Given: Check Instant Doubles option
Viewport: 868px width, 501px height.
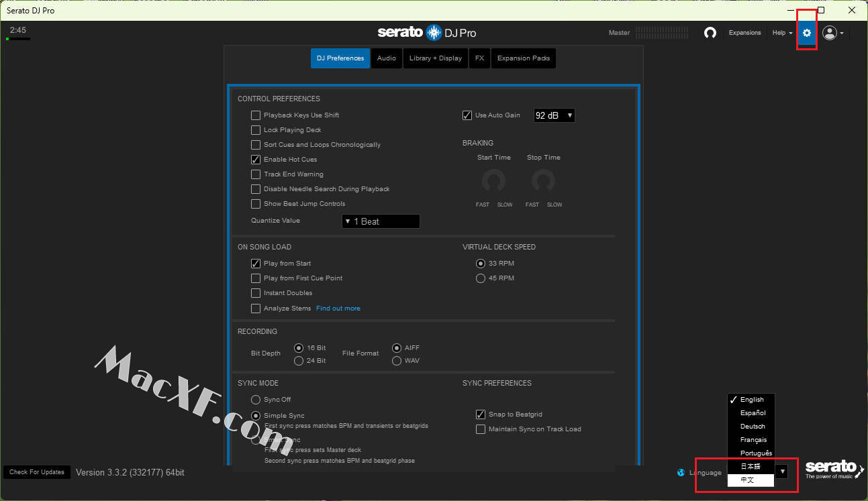Looking at the screenshot, I should 256,293.
